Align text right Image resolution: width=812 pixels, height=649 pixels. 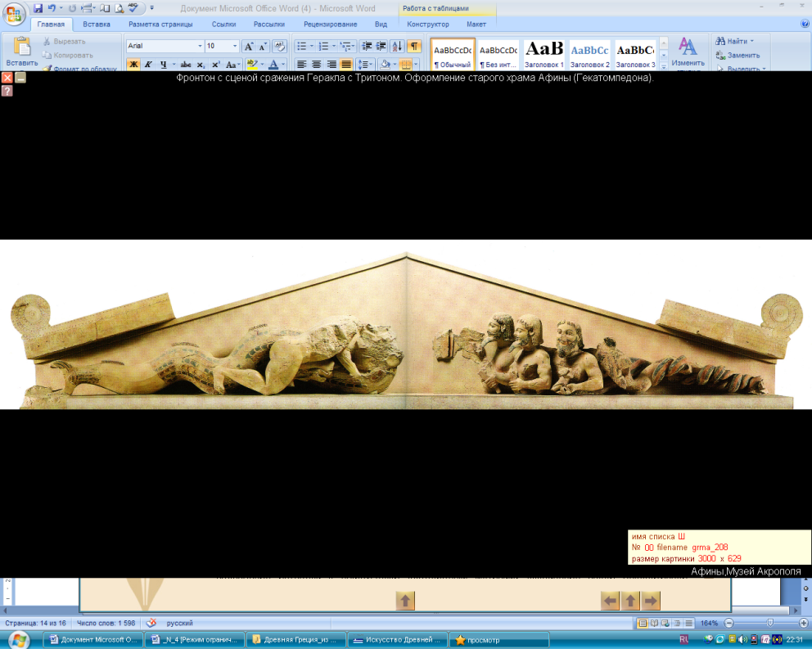(332, 64)
